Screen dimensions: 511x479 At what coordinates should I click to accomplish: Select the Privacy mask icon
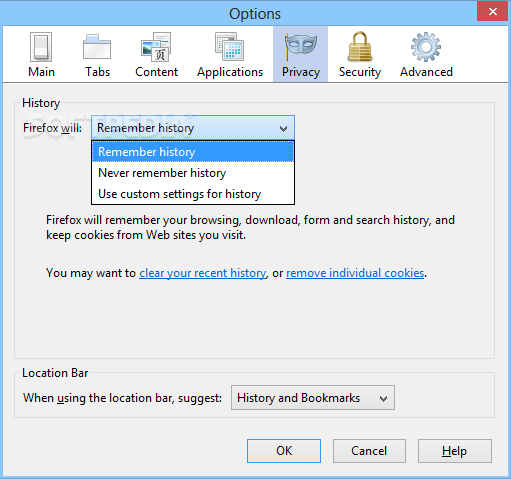(301, 47)
